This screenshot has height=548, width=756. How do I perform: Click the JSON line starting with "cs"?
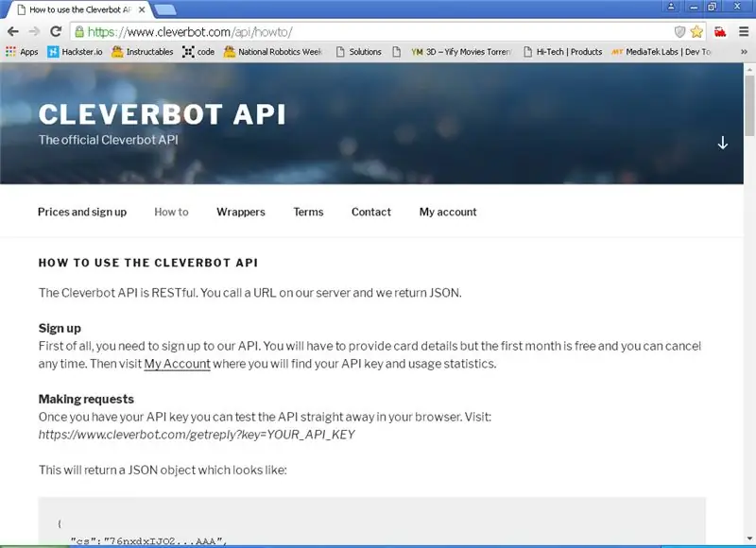tap(149, 541)
